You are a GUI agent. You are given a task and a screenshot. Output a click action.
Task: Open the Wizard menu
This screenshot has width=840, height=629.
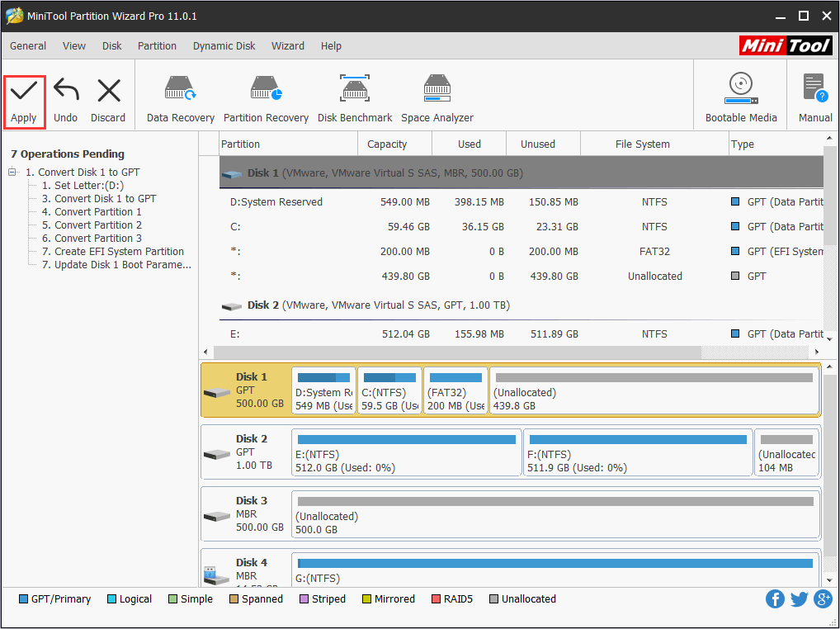point(287,46)
